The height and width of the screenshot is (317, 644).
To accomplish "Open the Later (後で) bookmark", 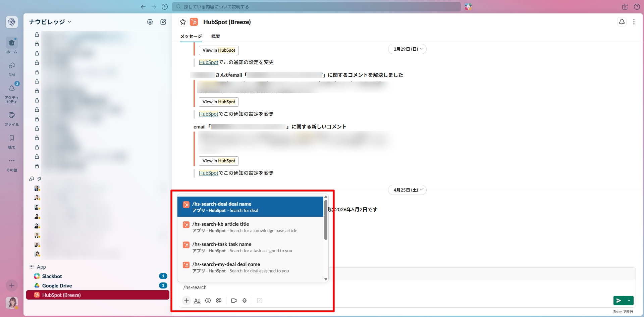I will tap(12, 142).
